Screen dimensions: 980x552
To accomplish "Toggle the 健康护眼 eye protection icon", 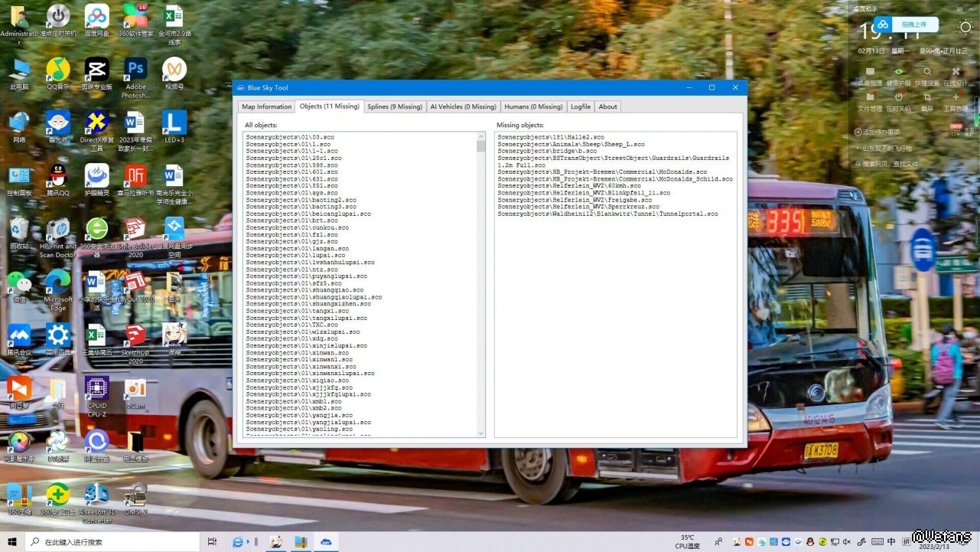I will pos(898,73).
